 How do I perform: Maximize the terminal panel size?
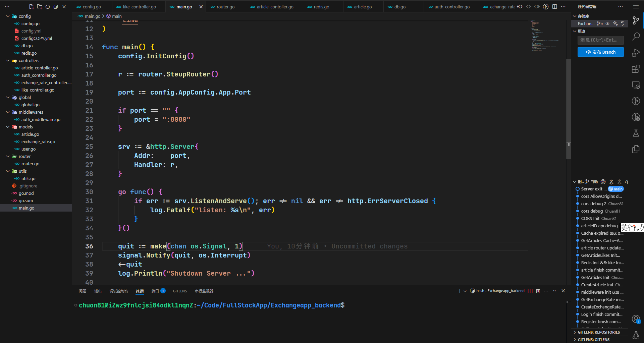(x=554, y=291)
